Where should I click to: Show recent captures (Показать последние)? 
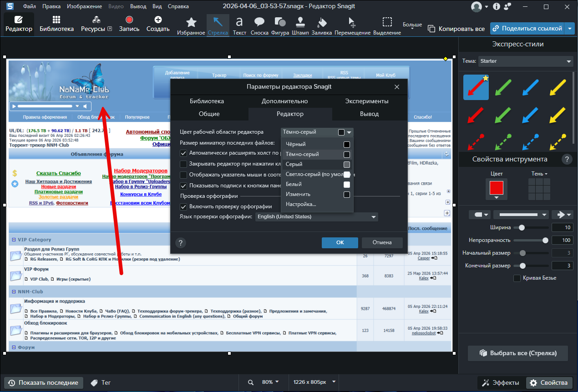(x=44, y=382)
